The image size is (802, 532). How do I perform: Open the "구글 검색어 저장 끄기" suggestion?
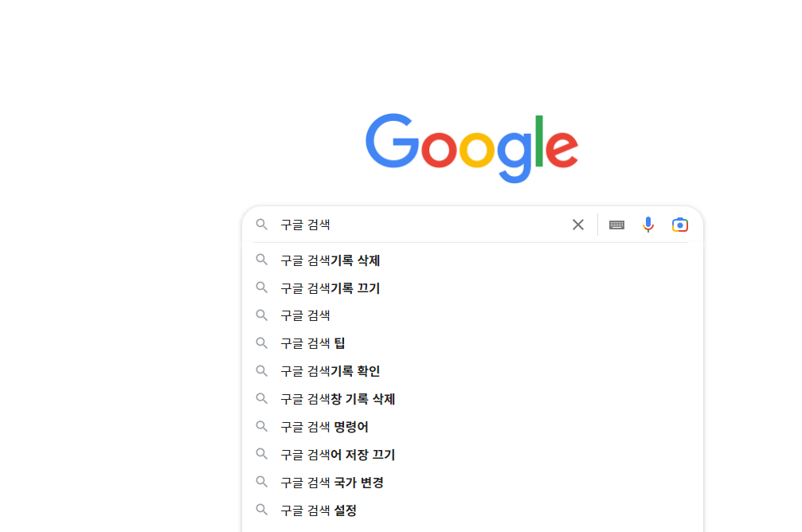(x=336, y=455)
